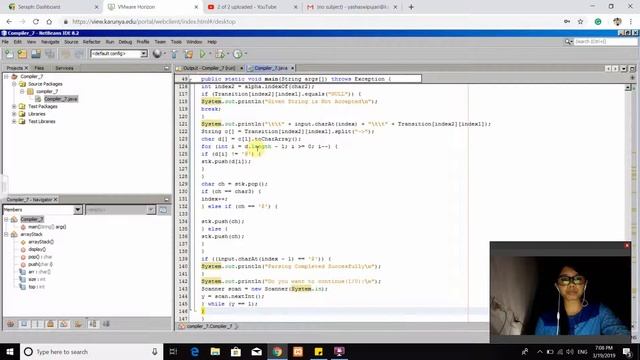Switch to the Output - Compiler_7 (run) tab
Image resolution: width=640 pixels, height=360 pixels.
coord(209,68)
